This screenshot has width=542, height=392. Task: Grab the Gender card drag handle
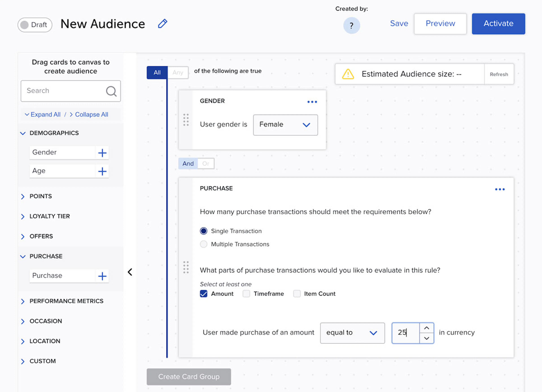[x=186, y=120]
